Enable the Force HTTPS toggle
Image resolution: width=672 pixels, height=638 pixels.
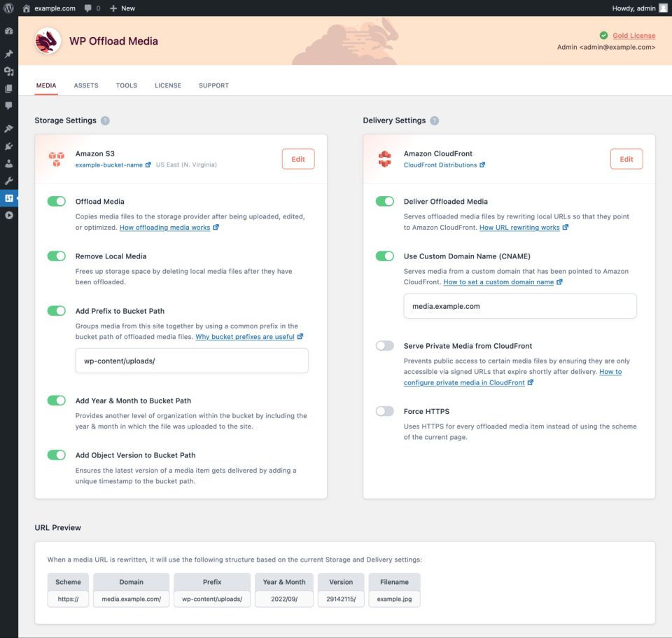point(384,411)
